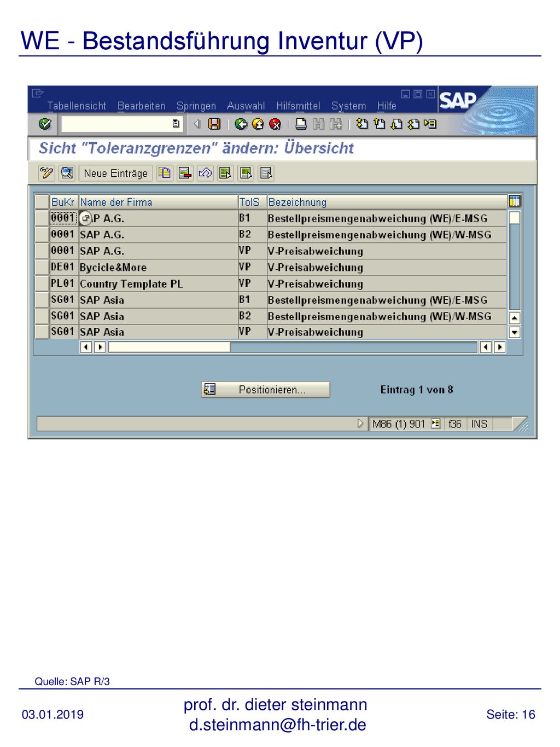
Task: Open the Auswahl menu
Action: (x=246, y=106)
